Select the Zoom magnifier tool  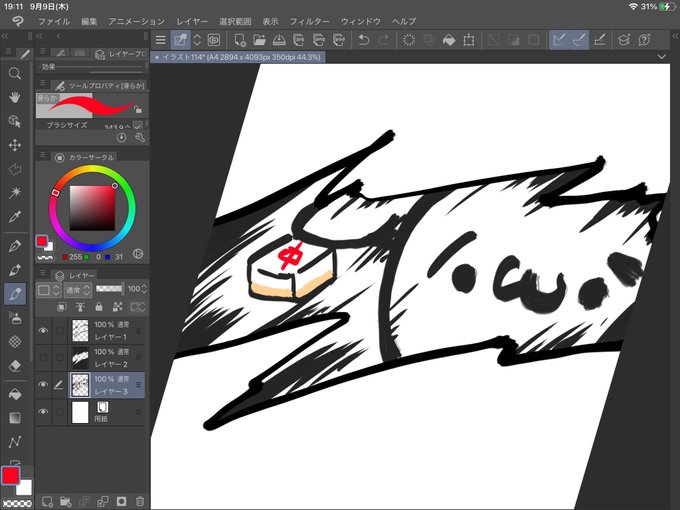click(x=15, y=73)
